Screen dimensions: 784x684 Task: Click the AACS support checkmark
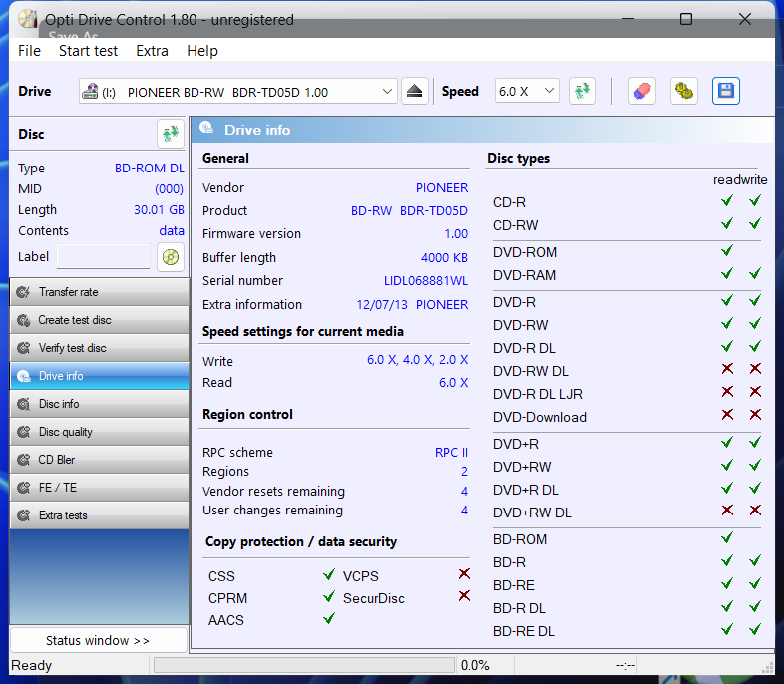click(x=329, y=619)
